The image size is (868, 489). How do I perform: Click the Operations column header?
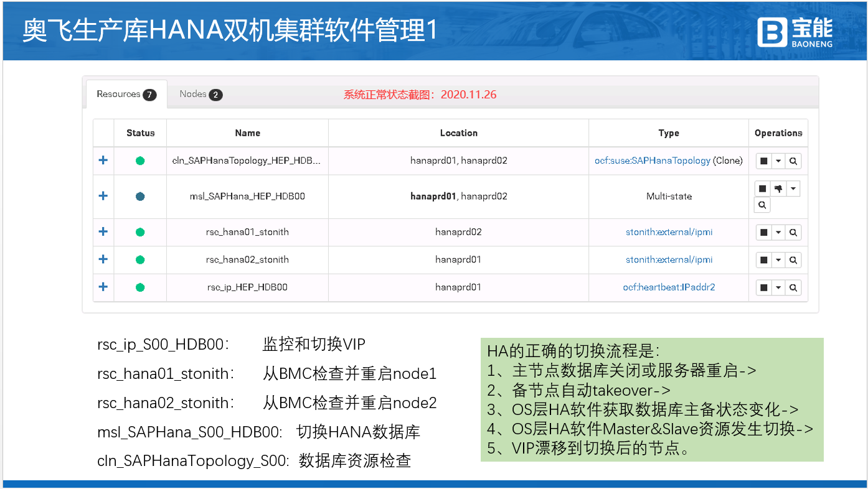(778, 133)
